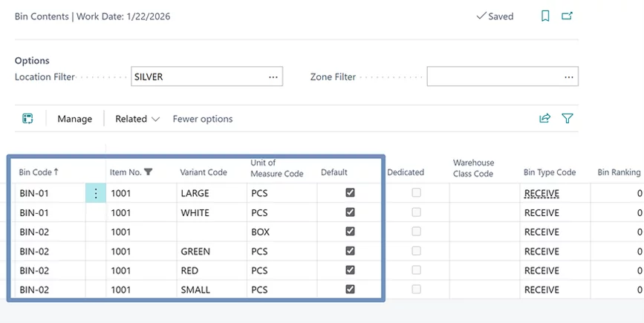
Task: Click into the Zone Filter input field
Action: click(493, 76)
